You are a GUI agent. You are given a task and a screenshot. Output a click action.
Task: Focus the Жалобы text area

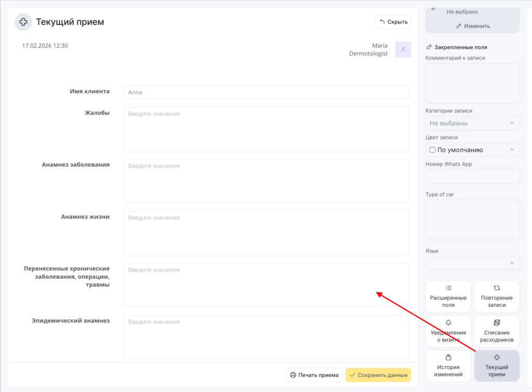(x=267, y=129)
